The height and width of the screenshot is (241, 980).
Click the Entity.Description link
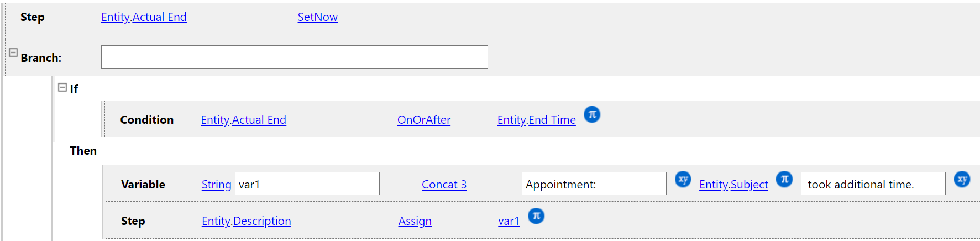(x=246, y=221)
